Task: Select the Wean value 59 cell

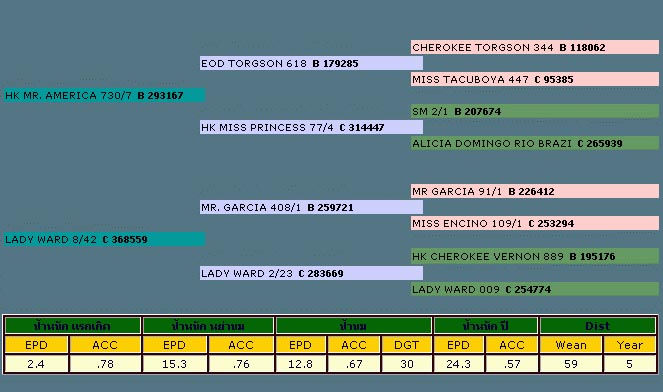Action: click(571, 364)
